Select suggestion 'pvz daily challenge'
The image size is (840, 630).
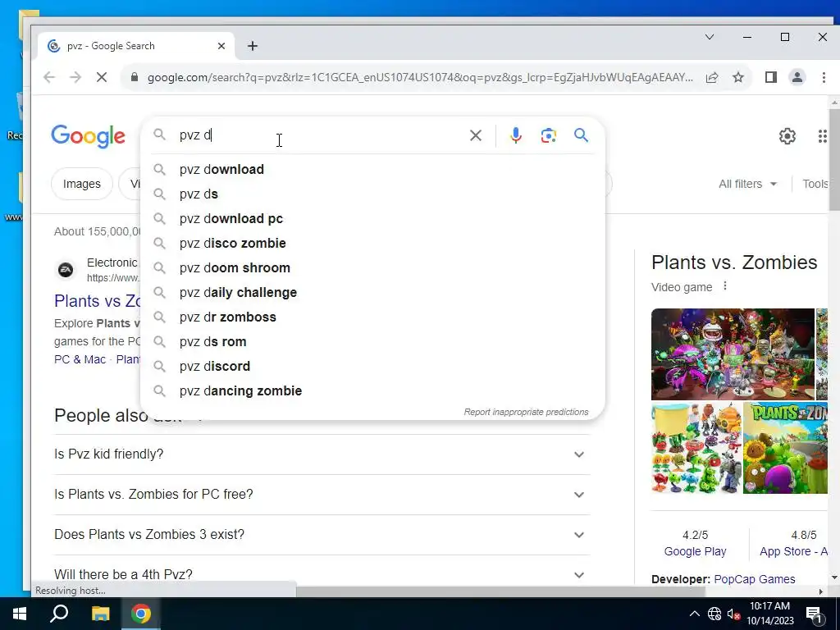coord(372,293)
